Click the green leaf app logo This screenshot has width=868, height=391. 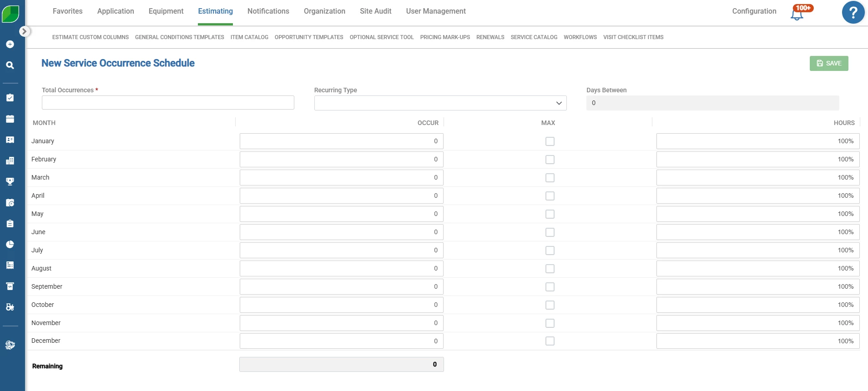point(10,14)
